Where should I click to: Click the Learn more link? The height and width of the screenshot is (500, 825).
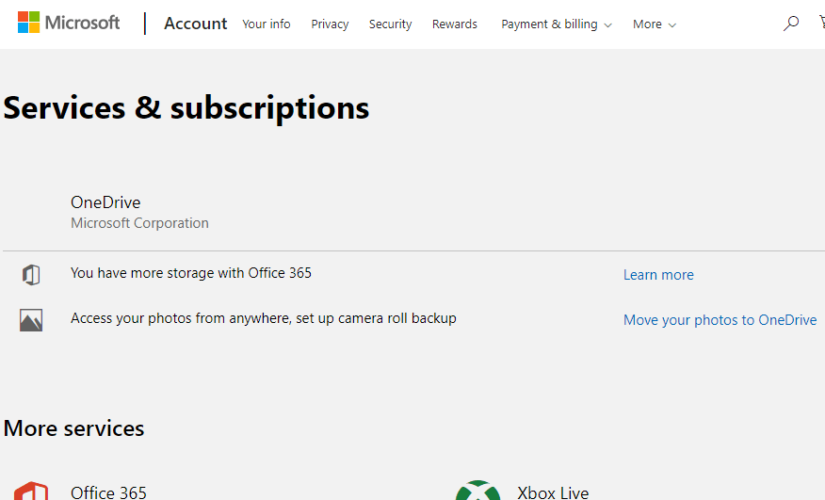coord(658,275)
